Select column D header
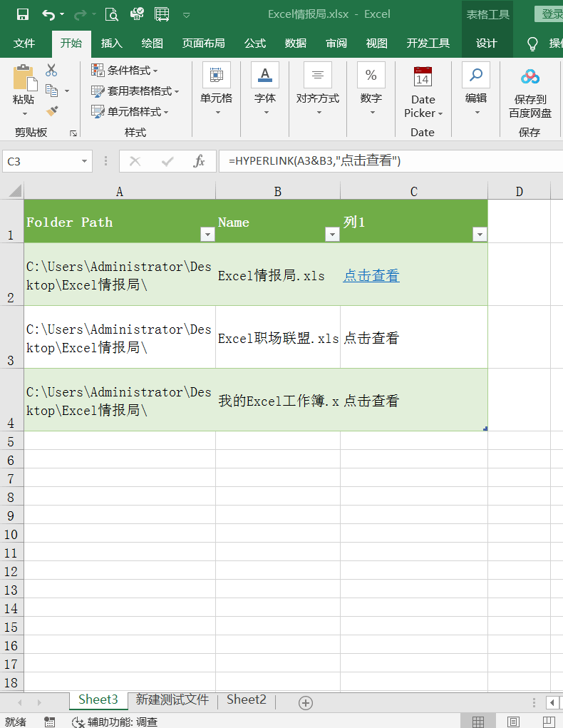 click(519, 191)
